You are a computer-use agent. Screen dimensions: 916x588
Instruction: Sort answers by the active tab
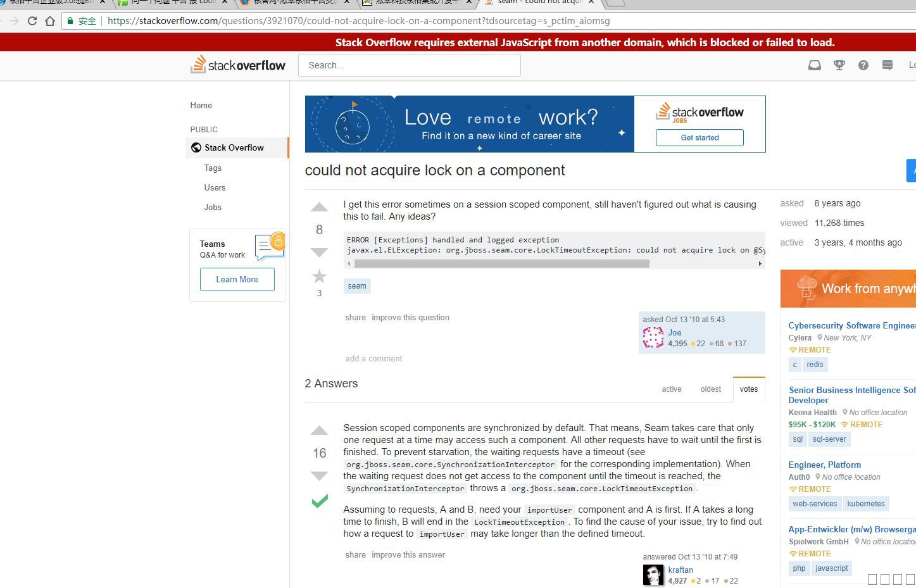click(x=671, y=389)
